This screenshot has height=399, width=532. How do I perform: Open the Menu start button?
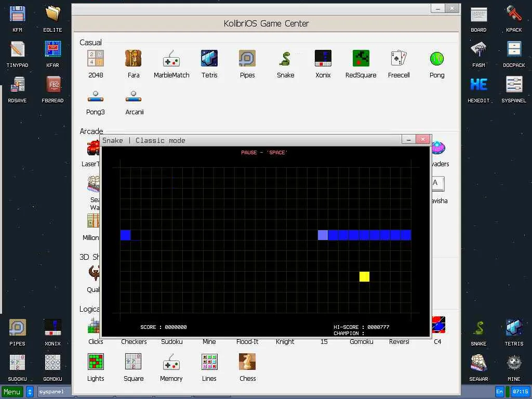[x=12, y=392]
